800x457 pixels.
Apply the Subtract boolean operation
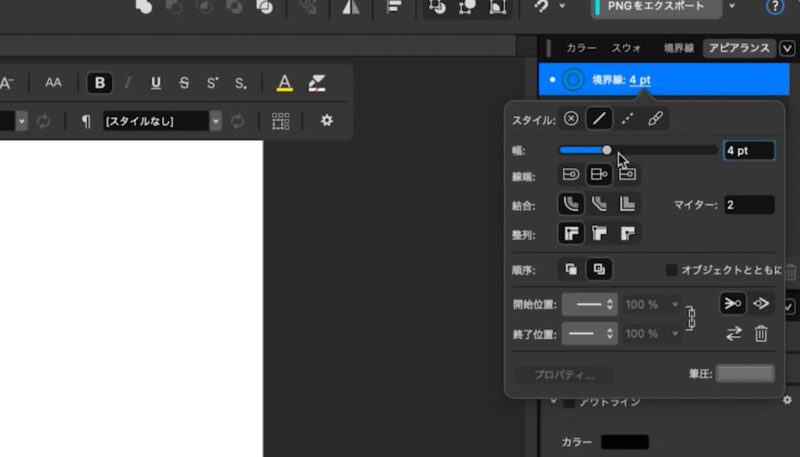coord(174,7)
